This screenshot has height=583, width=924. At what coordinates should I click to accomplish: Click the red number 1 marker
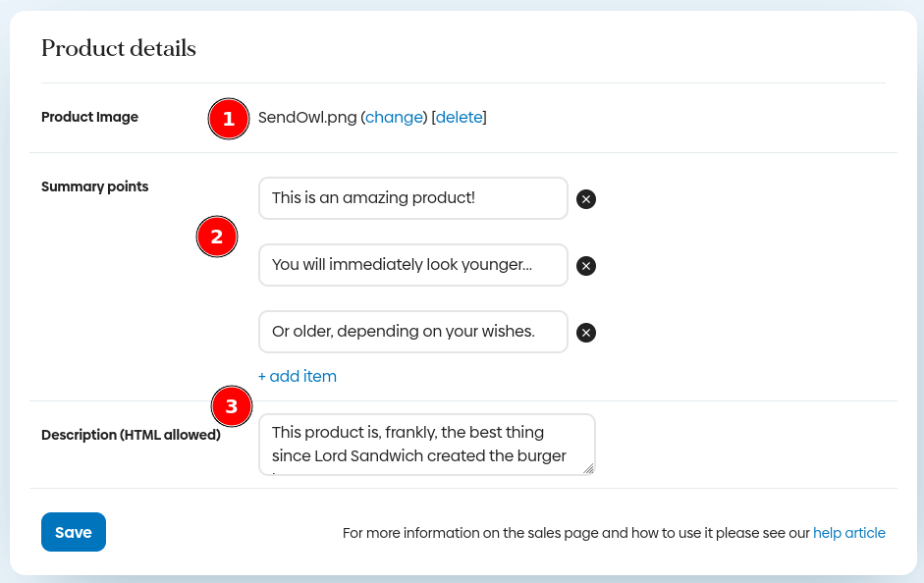(x=229, y=119)
